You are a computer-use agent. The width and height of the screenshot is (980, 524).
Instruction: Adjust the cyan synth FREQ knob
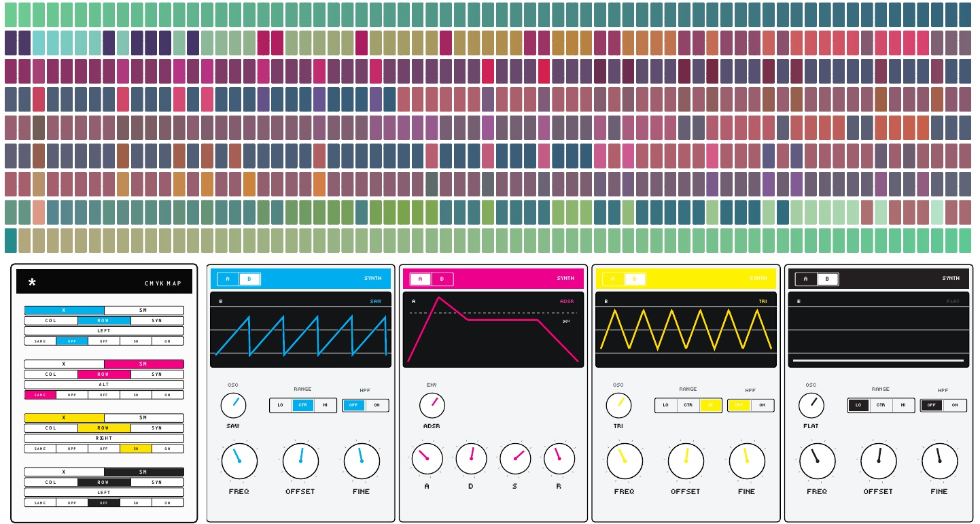[239, 461]
